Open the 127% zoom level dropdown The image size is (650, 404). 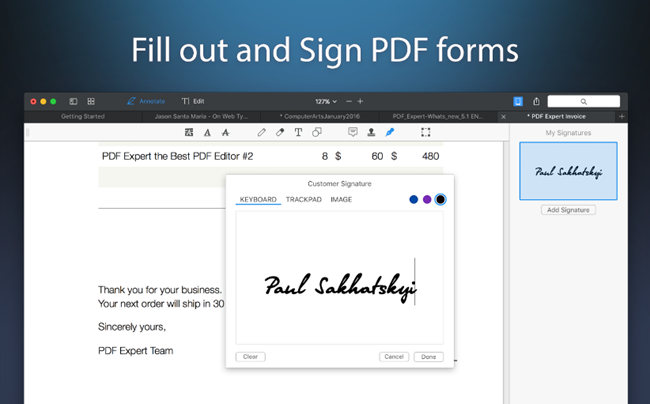pyautogui.click(x=326, y=102)
